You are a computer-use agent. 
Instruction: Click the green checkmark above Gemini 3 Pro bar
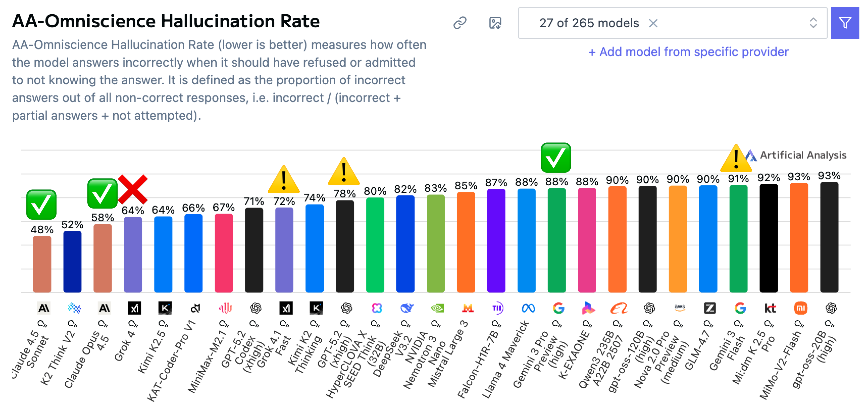(x=556, y=158)
